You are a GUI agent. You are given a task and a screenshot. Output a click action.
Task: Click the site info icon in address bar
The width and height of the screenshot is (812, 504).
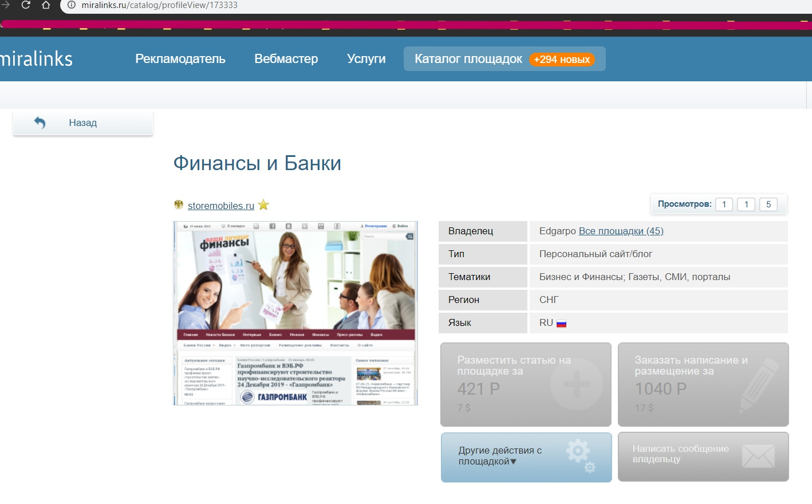coord(72,5)
